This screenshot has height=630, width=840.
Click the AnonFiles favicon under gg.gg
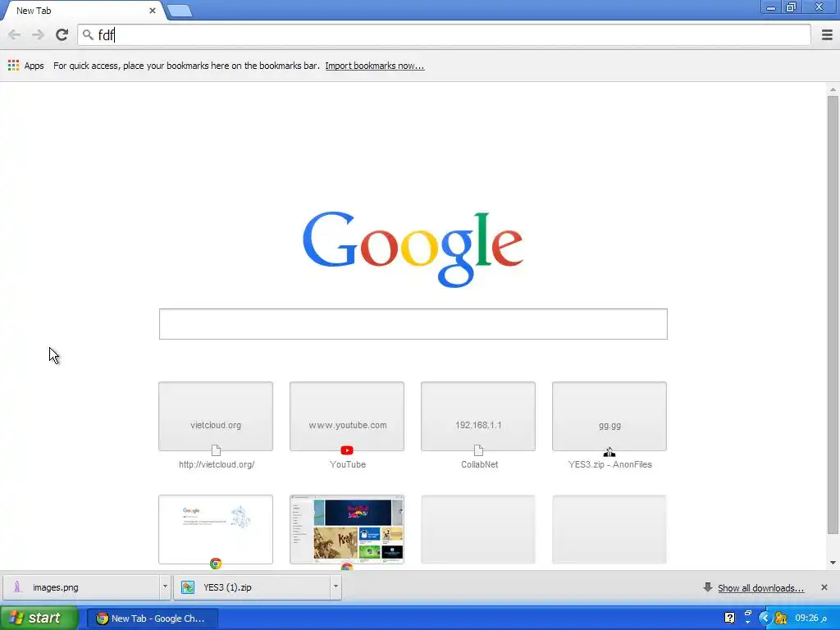coord(609,452)
